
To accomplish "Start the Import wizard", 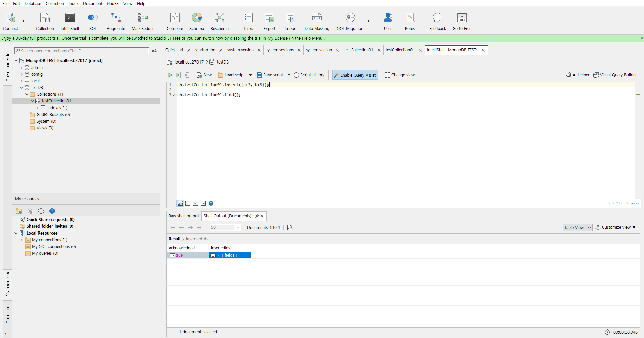I will coord(291,21).
